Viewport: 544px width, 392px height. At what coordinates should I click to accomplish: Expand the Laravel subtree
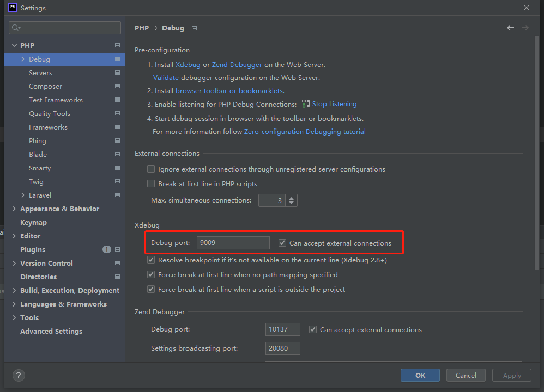click(23, 195)
